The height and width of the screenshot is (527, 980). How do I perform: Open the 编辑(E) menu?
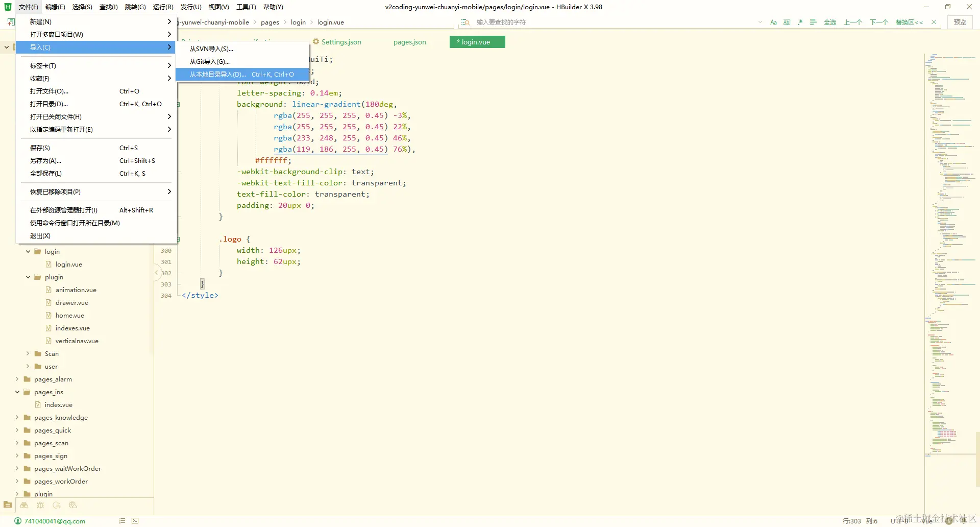55,7
